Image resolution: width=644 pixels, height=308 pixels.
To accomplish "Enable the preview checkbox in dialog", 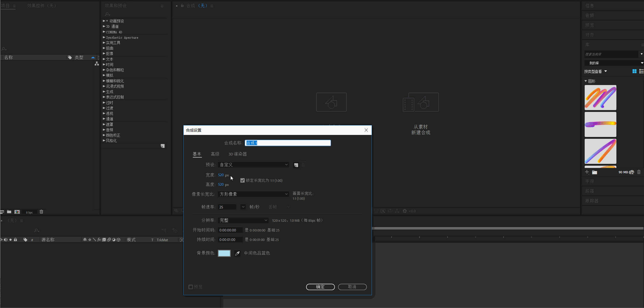I will coord(191,287).
